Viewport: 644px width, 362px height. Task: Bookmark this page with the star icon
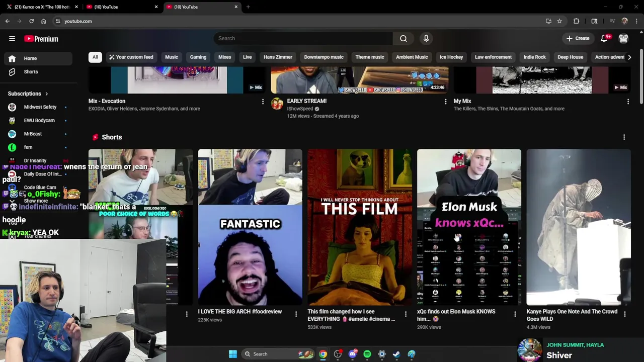pyautogui.click(x=559, y=21)
